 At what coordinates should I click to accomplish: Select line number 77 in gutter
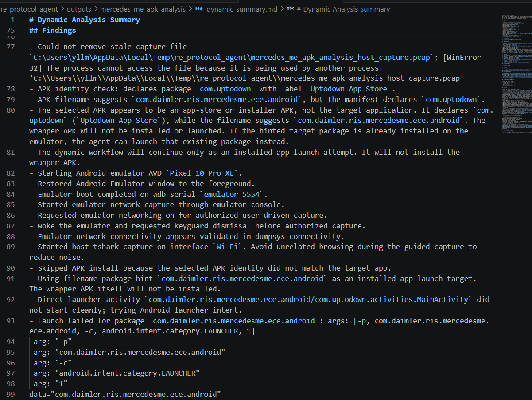[x=11, y=47]
